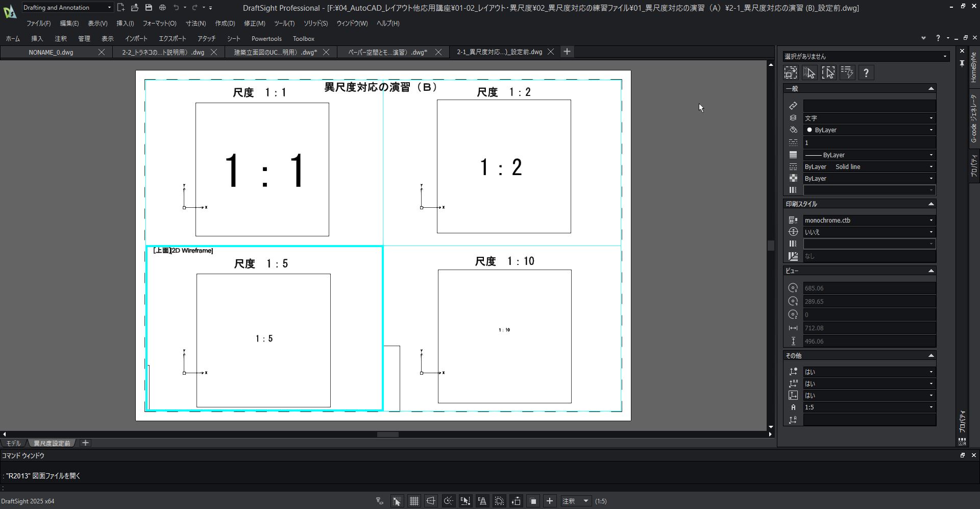980x509 pixels.
Task: Click the pin icon on Properties panel
Action: [x=962, y=63]
